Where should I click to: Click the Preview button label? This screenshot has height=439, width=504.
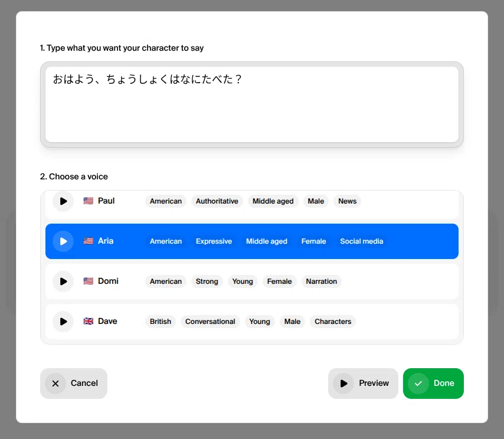coord(374,383)
